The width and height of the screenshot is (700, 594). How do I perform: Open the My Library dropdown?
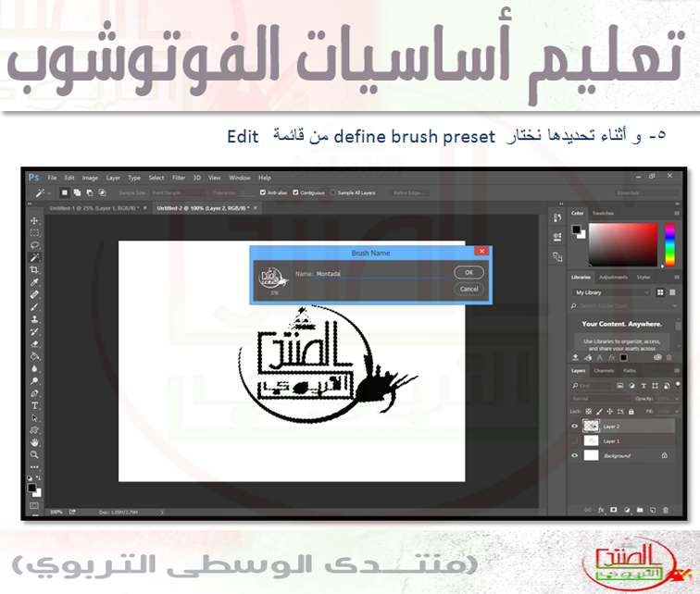[611, 292]
